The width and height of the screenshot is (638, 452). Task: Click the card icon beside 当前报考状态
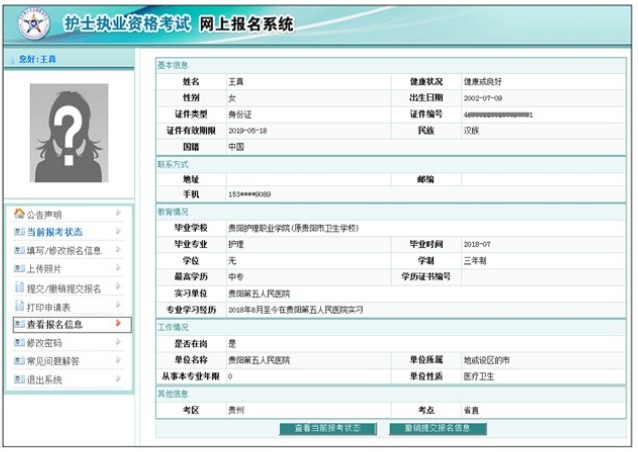[19, 232]
